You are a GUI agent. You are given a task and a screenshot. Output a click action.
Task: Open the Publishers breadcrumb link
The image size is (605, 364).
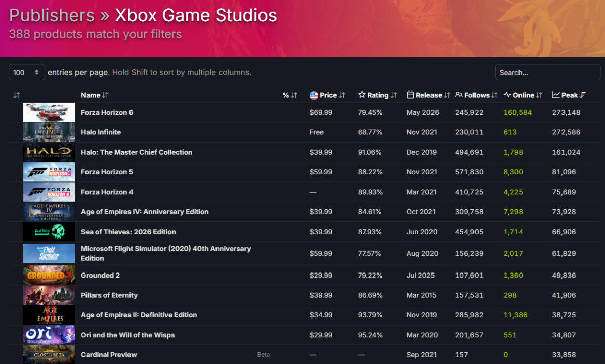tap(52, 16)
